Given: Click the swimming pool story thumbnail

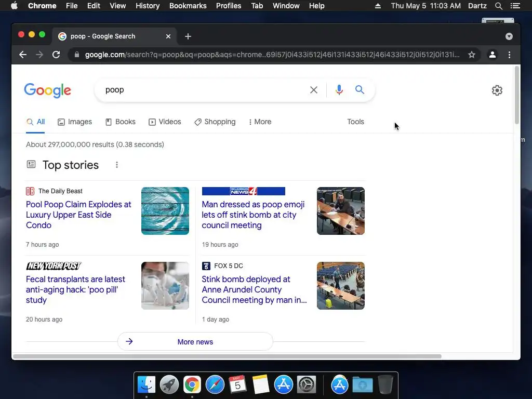Looking at the screenshot, I should (x=165, y=211).
